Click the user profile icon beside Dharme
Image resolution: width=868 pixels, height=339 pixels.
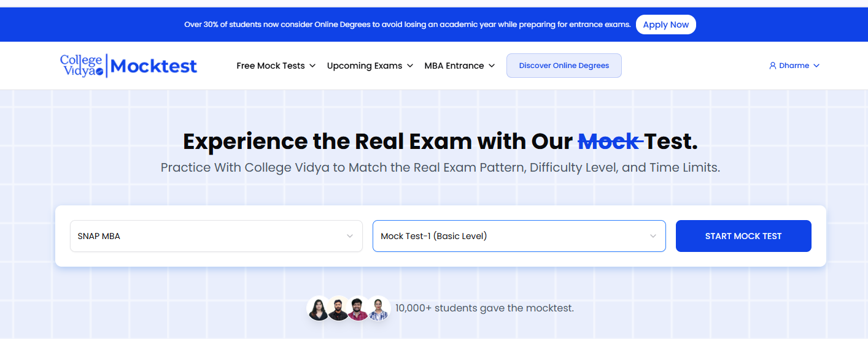click(x=773, y=66)
